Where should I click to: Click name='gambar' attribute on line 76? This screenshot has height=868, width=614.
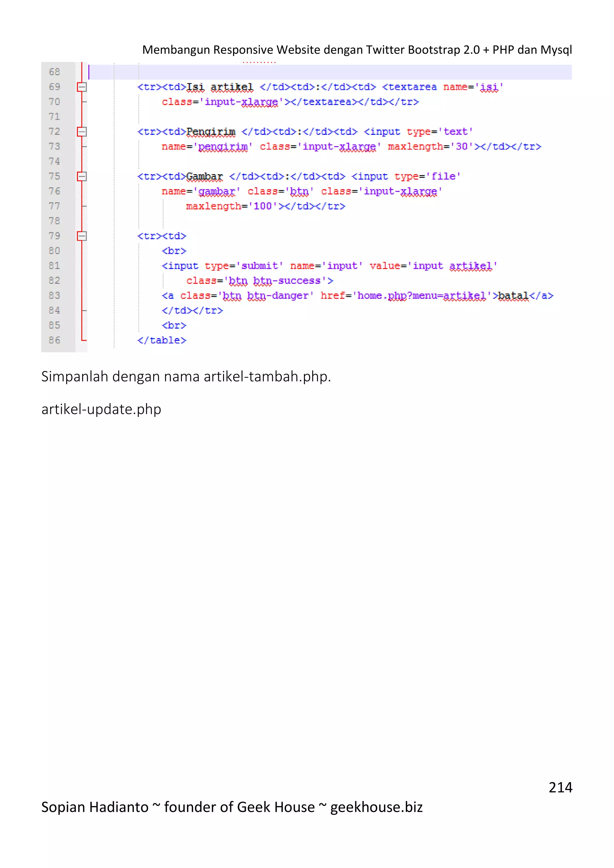click(x=201, y=191)
